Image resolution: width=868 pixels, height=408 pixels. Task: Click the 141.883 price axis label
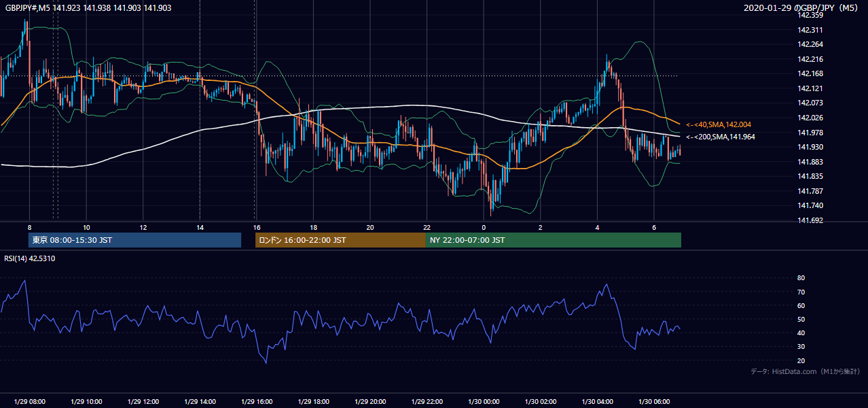[810, 162]
